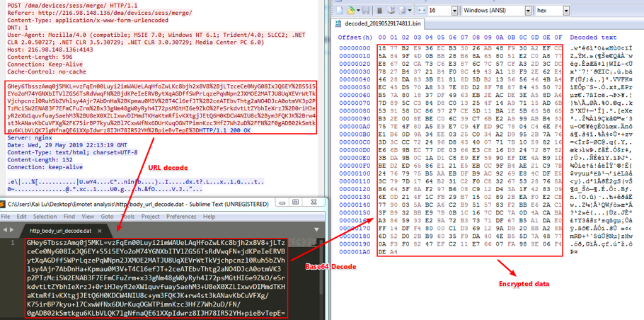Click the RAM memory chip icon in hex editor
The image size is (644, 320).
(379, 11)
